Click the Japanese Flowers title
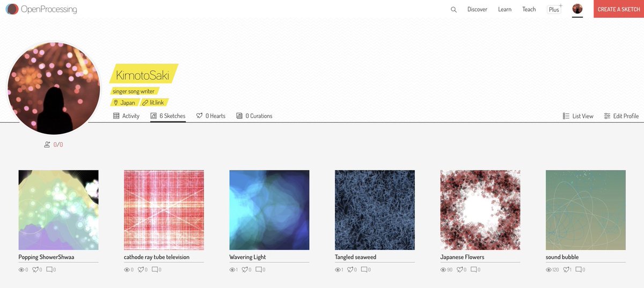 (x=462, y=257)
